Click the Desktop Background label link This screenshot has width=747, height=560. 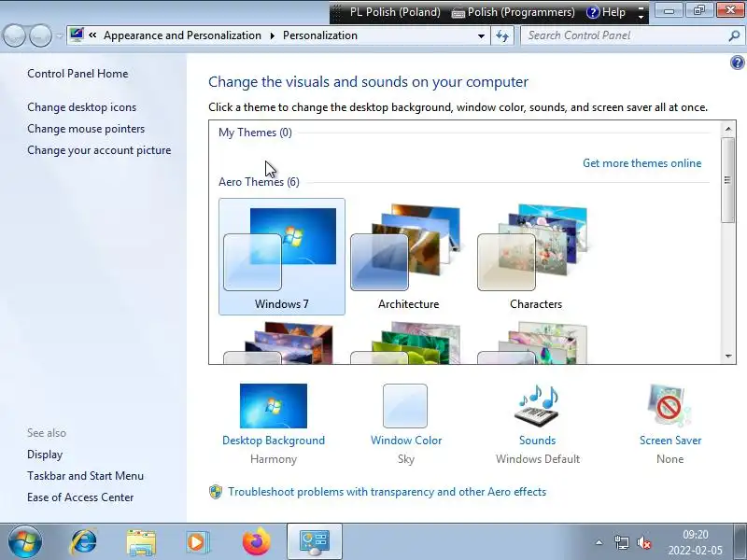(274, 440)
